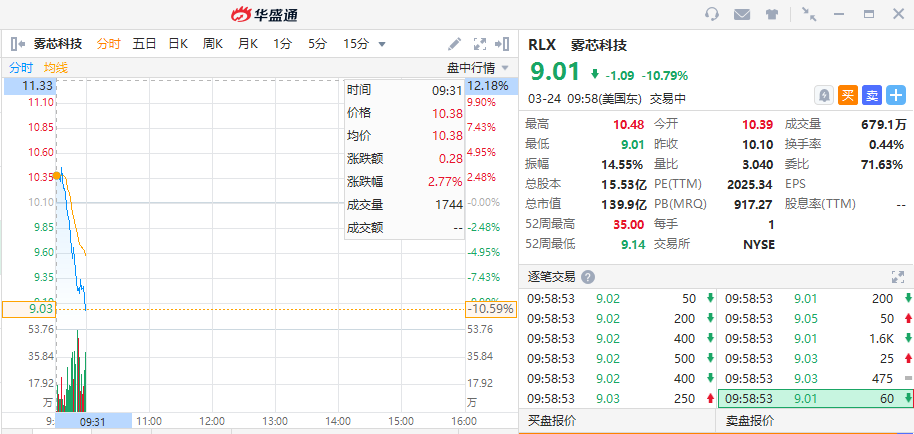Open the 15分 interval dropdown arrow
The height and width of the screenshot is (434, 914).
coord(382,44)
